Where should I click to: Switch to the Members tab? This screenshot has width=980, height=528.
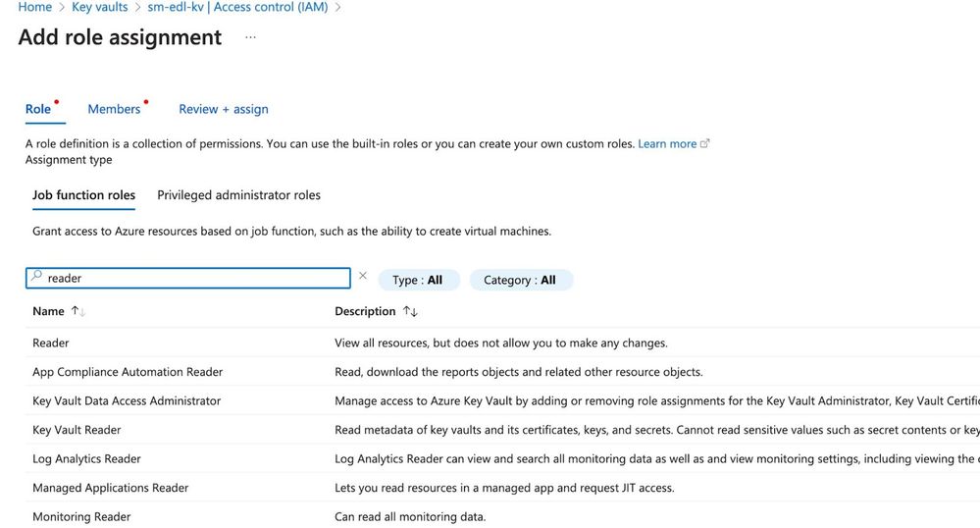tap(114, 109)
